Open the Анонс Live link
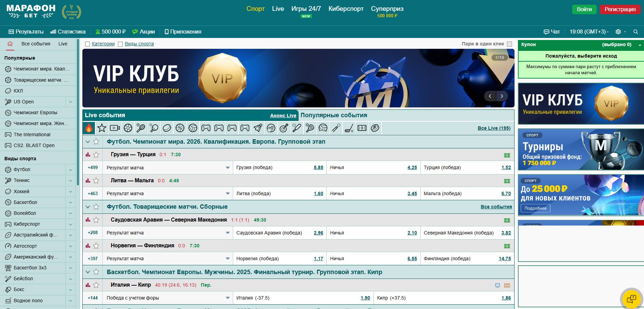The width and height of the screenshot is (644, 309). pos(283,116)
